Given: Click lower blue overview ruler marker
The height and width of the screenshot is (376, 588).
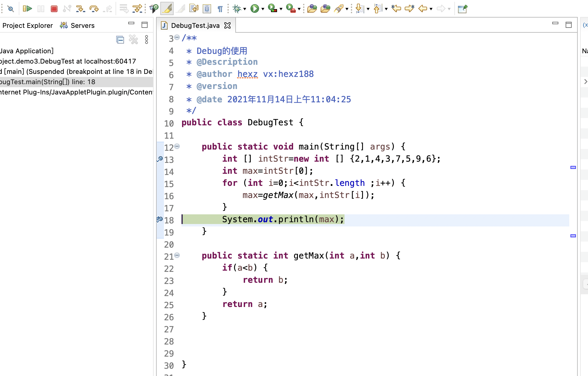Looking at the screenshot, I should pyautogui.click(x=573, y=236).
